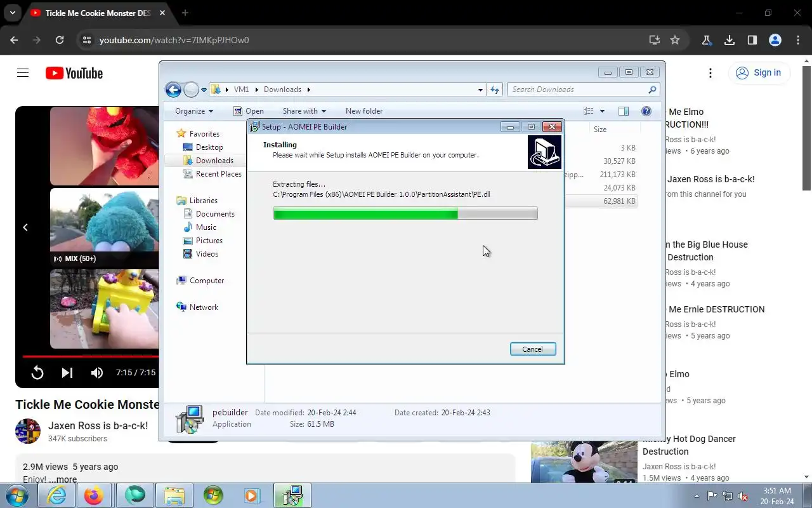This screenshot has width=812, height=508.
Task: Open the Chrome tab search dropdown
Action: [13, 13]
